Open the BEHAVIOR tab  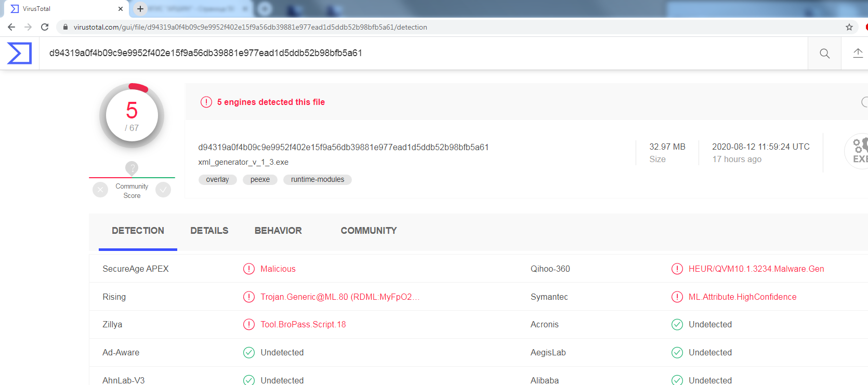(278, 231)
